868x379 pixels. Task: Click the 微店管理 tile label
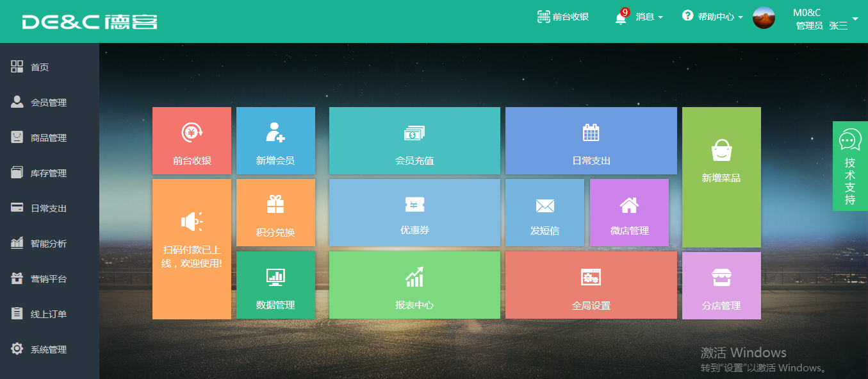[629, 230]
